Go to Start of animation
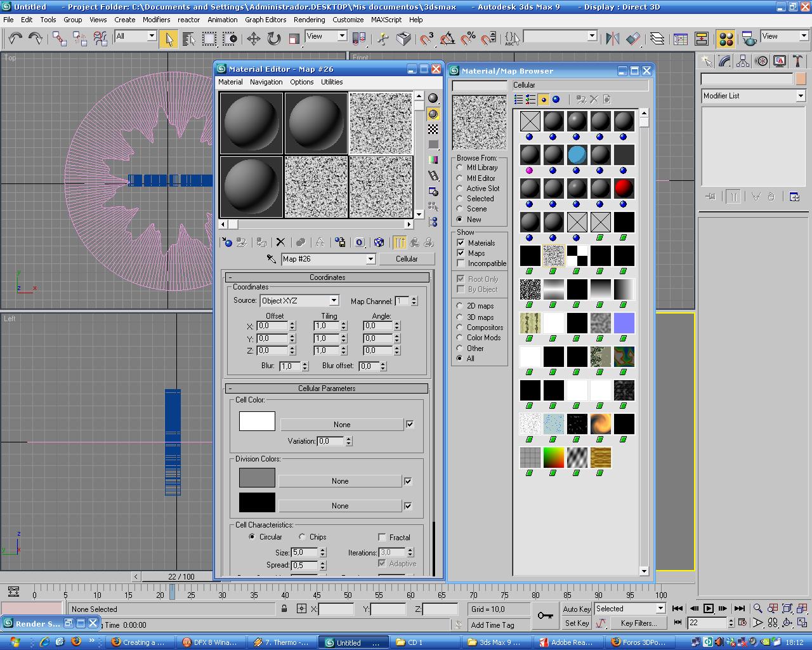The height and width of the screenshot is (650, 812). click(678, 609)
